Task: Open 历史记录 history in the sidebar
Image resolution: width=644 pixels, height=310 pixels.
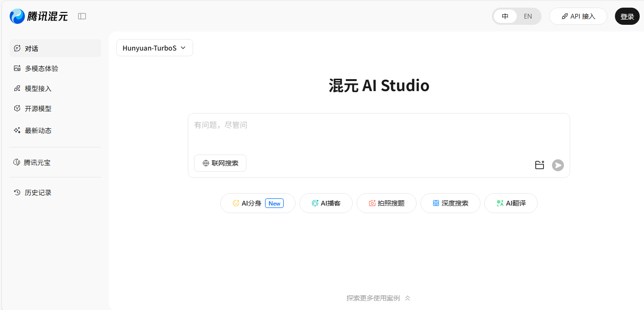Action: coord(38,193)
